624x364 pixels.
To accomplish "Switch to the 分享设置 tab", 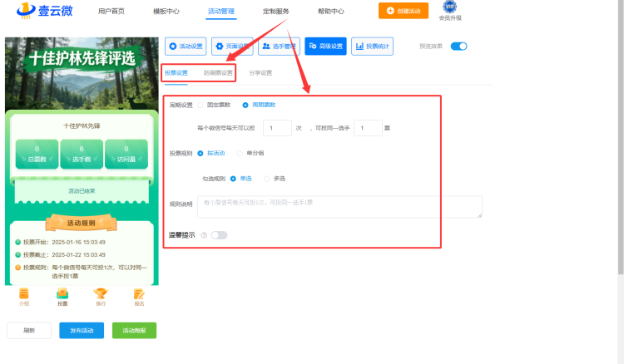I will (260, 73).
